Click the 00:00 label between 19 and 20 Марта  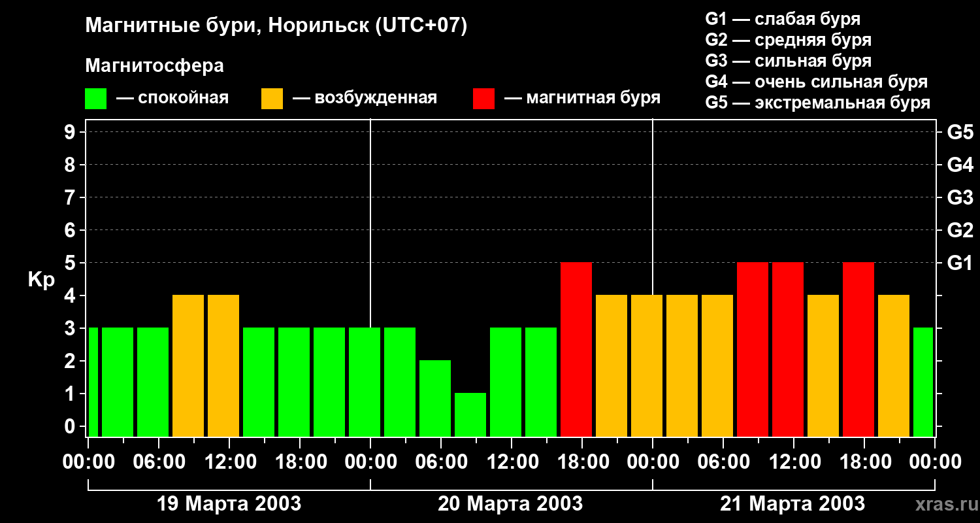[x=370, y=462]
